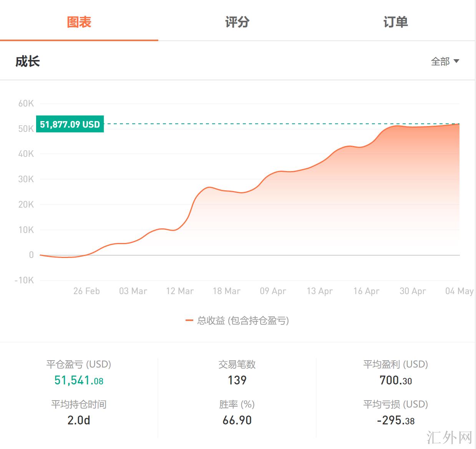Select the 订单 tab

395,22
